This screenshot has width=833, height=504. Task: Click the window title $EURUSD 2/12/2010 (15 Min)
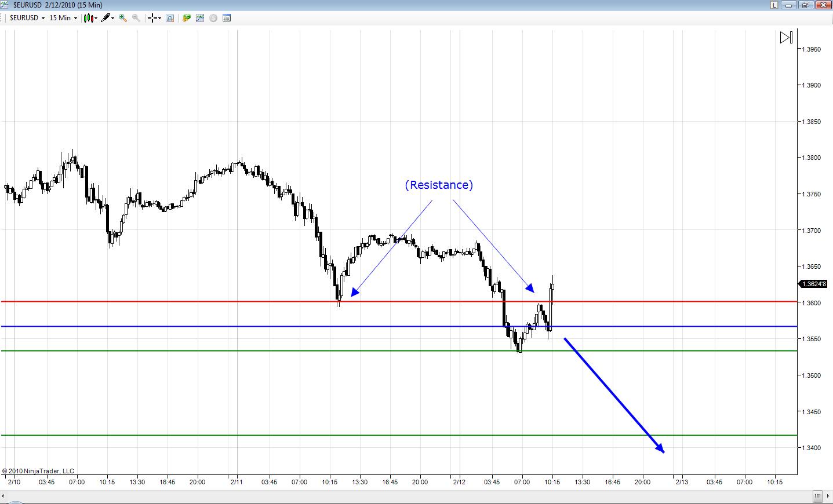pyautogui.click(x=57, y=5)
